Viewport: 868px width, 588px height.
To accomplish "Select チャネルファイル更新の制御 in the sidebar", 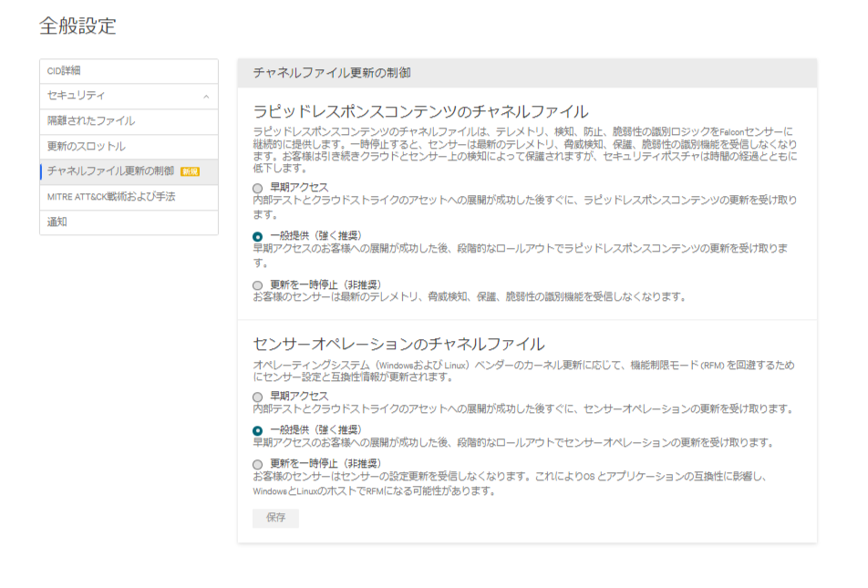I will pyautogui.click(x=110, y=171).
